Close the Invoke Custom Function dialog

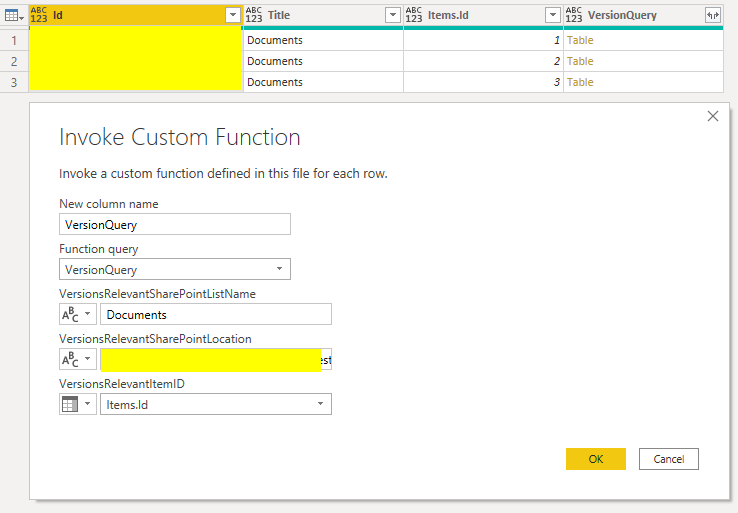tap(713, 116)
